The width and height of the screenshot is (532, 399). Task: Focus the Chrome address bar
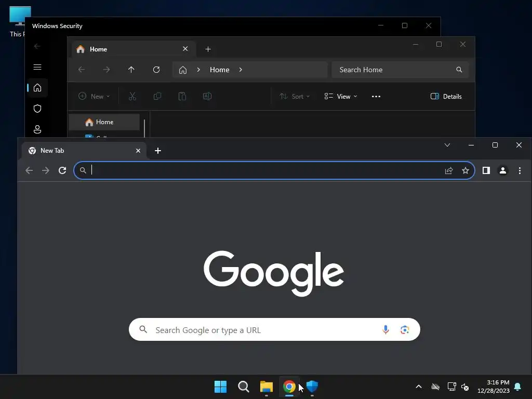pyautogui.click(x=274, y=170)
